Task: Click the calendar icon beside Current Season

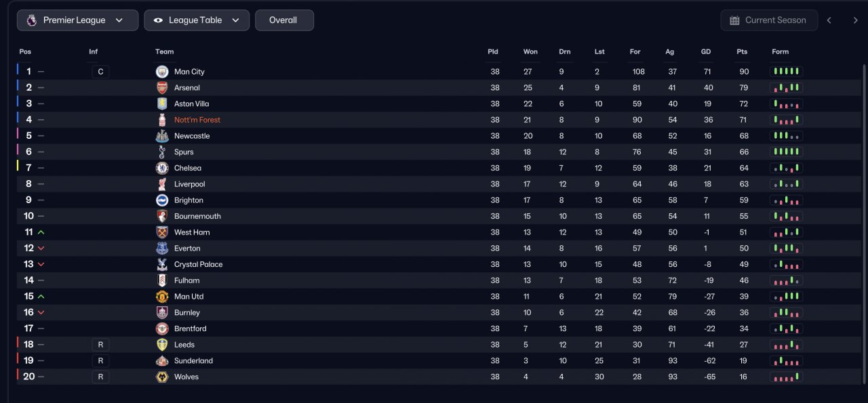Action: click(x=734, y=20)
